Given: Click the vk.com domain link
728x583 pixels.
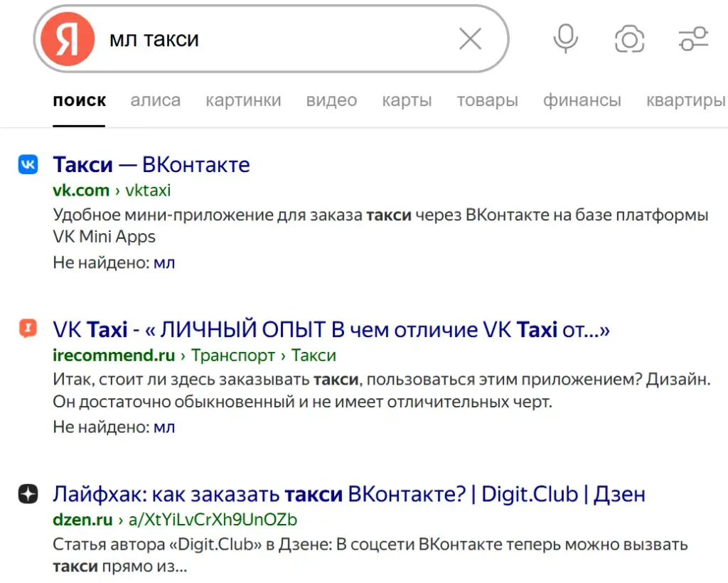Looking at the screenshot, I should (81, 191).
